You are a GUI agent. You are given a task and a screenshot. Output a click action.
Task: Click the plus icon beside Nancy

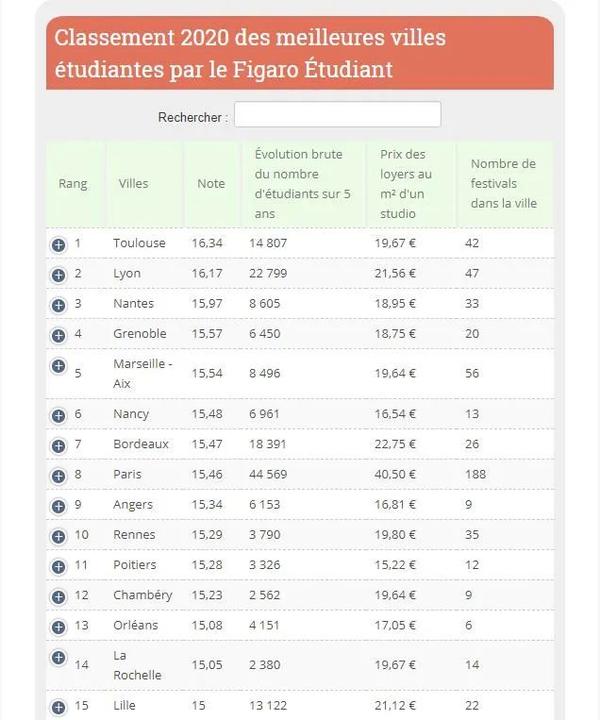(x=58, y=414)
